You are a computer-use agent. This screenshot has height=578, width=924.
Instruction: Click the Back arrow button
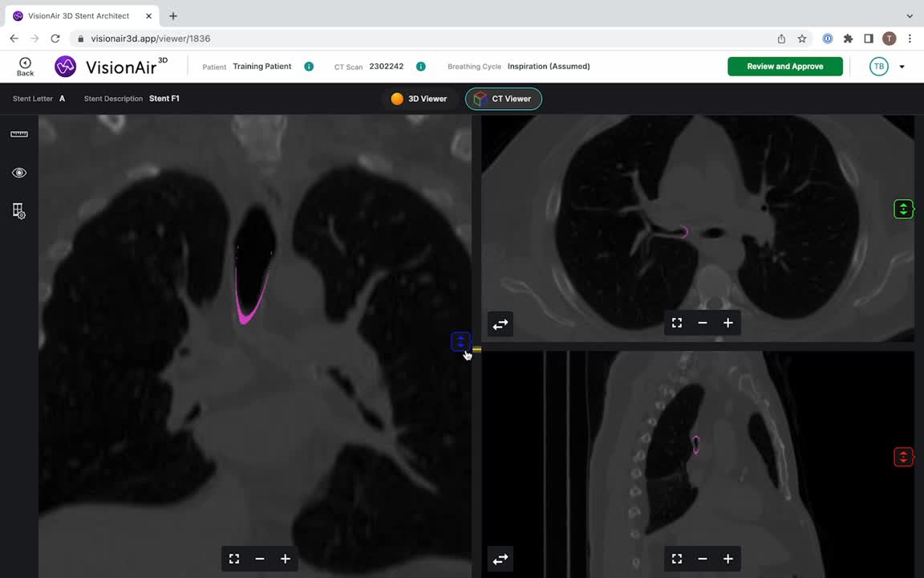tap(25, 67)
